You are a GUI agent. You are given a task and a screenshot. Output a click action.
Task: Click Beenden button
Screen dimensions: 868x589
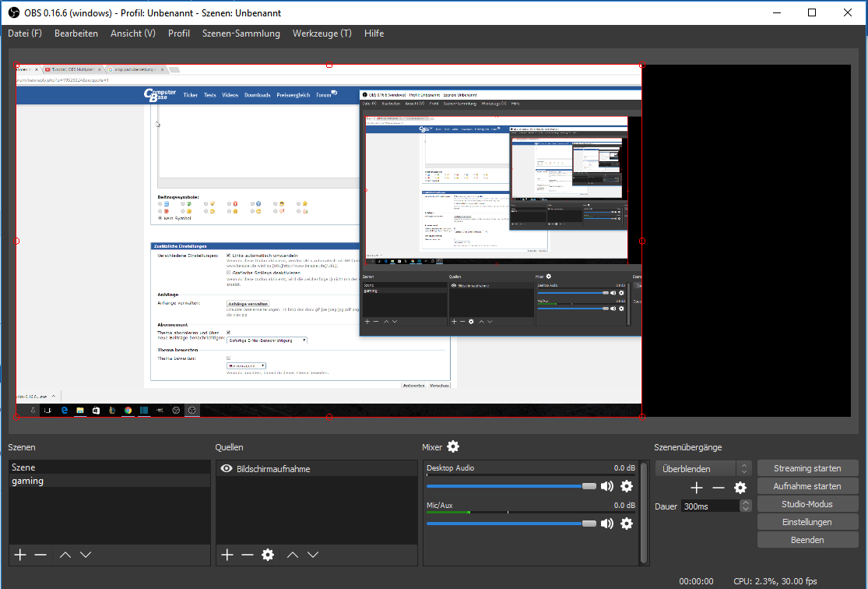click(807, 540)
